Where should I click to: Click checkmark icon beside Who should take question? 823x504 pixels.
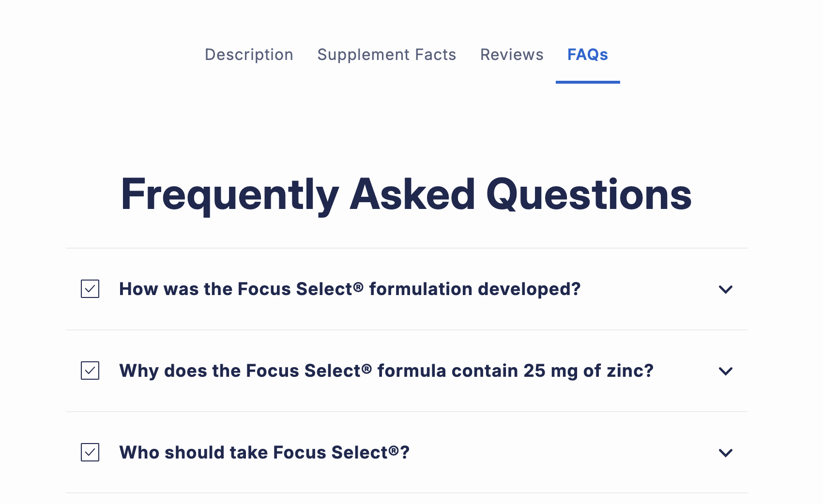point(90,452)
